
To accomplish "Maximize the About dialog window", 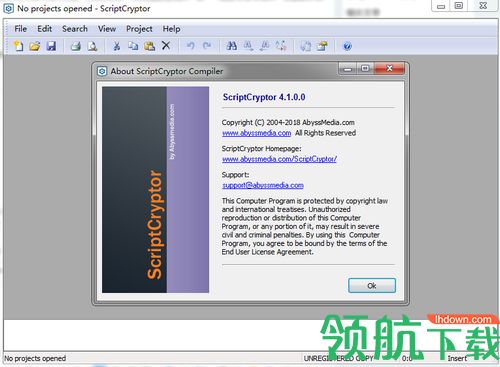I will (x=365, y=68).
